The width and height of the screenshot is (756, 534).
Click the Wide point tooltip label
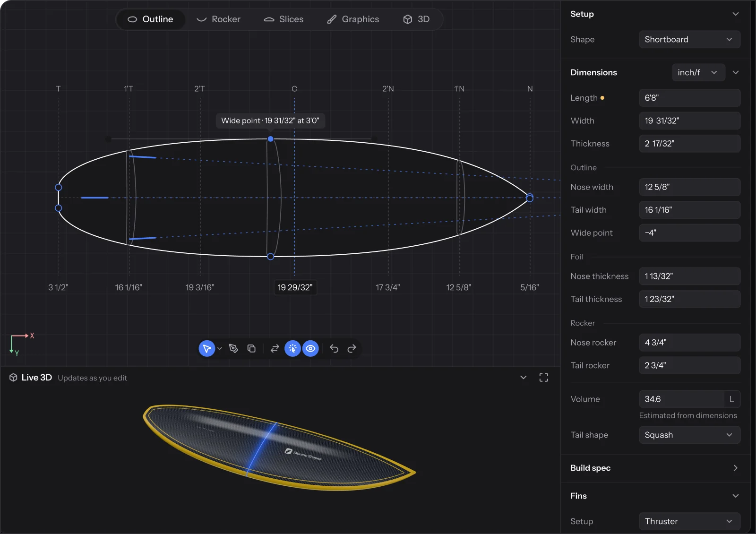[270, 121]
